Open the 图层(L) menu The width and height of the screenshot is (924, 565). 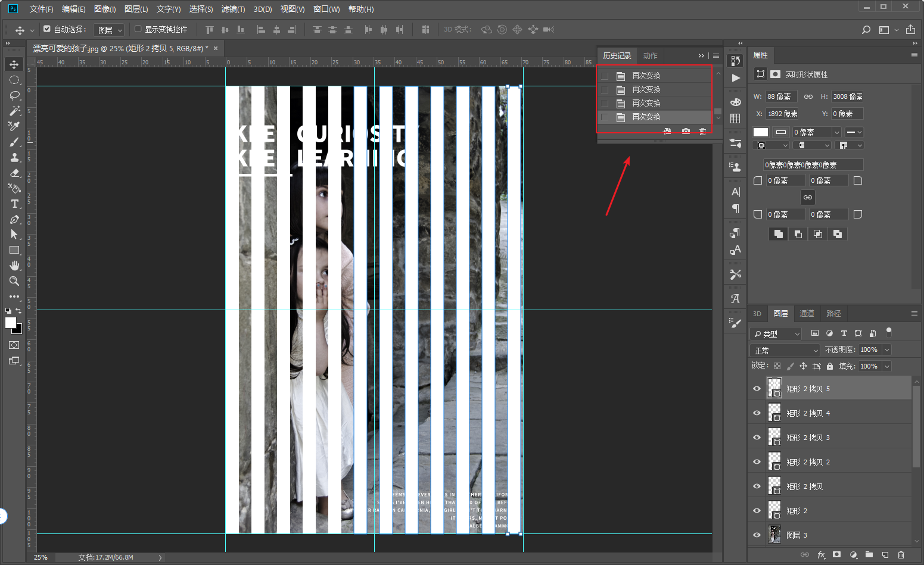point(136,9)
